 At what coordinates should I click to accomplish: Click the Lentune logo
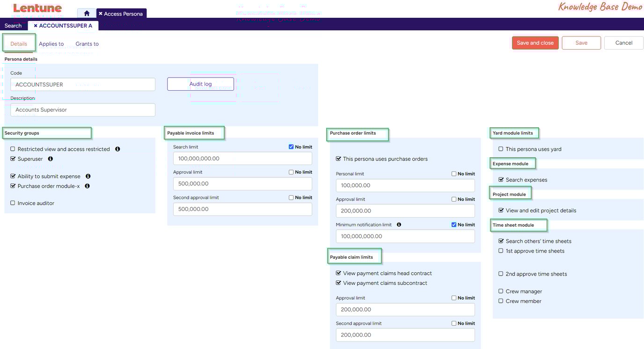[37, 7]
